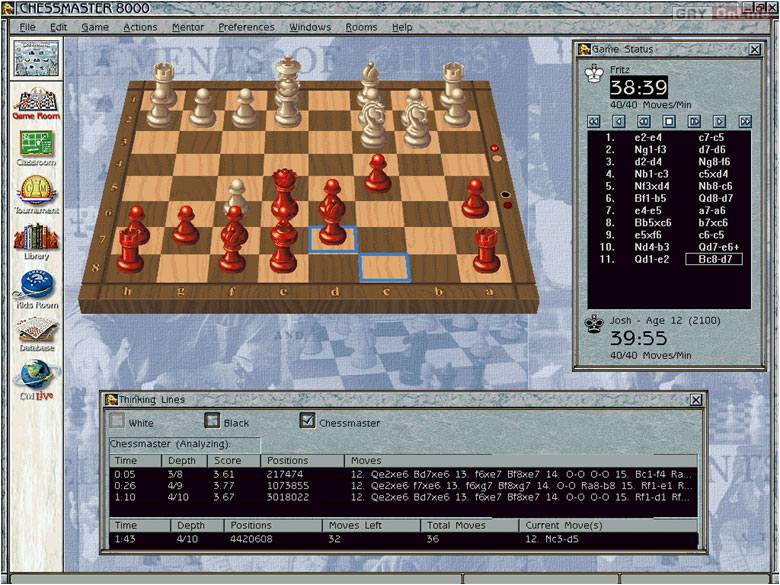Select move d2-d4 in move list
Image resolution: width=780 pixels, height=585 pixels.
pyautogui.click(x=648, y=162)
